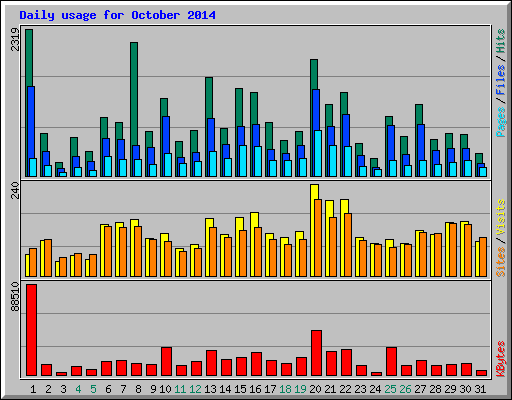Image resolution: width=512 pixels, height=400 pixels.
Task: Click the day "17" label on the x-axis
Action: [x=270, y=389]
